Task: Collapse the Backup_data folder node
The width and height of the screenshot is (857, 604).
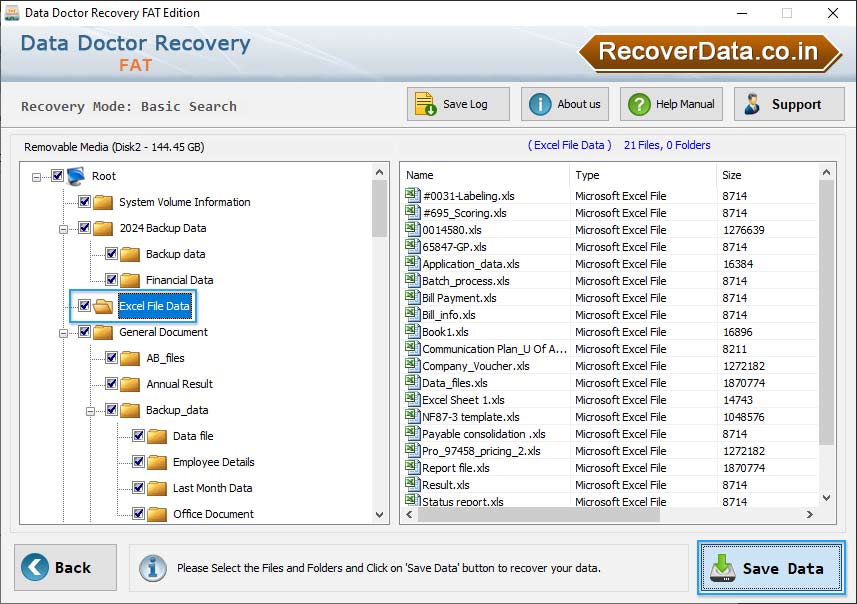Action: 90,411
